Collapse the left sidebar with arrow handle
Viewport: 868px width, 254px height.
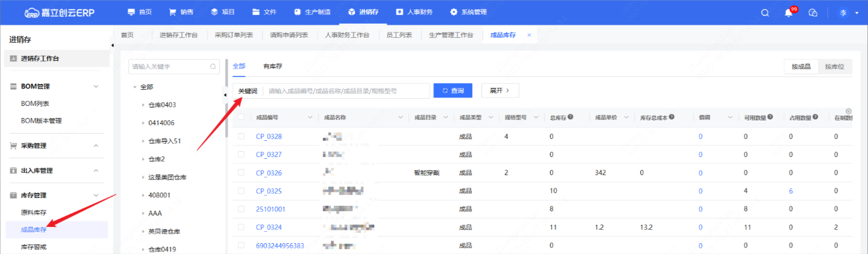click(112, 46)
